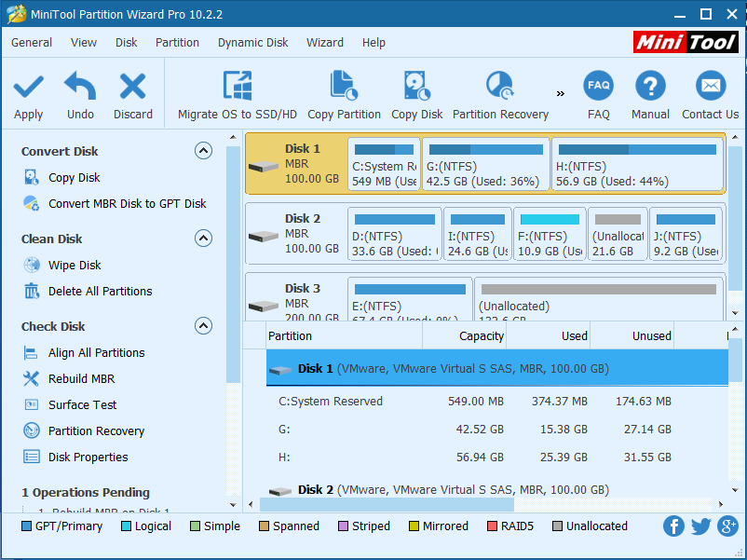Open the Manual help icon

(650, 86)
